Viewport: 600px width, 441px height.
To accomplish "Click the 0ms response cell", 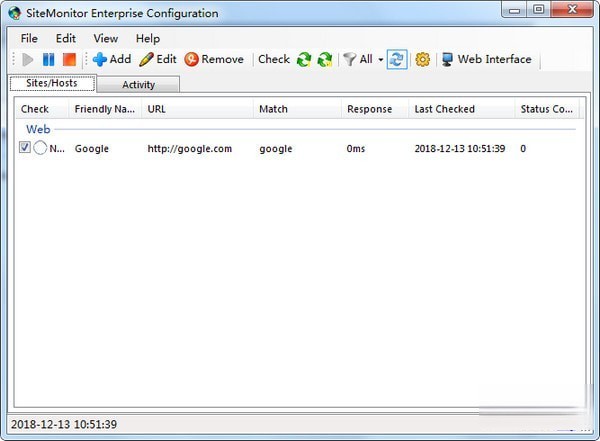I will [x=355, y=149].
